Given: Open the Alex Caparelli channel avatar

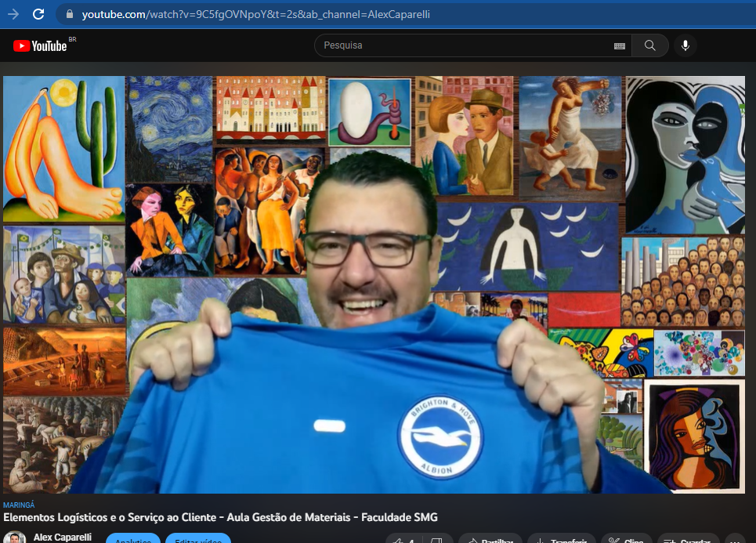Looking at the screenshot, I should tap(14, 538).
